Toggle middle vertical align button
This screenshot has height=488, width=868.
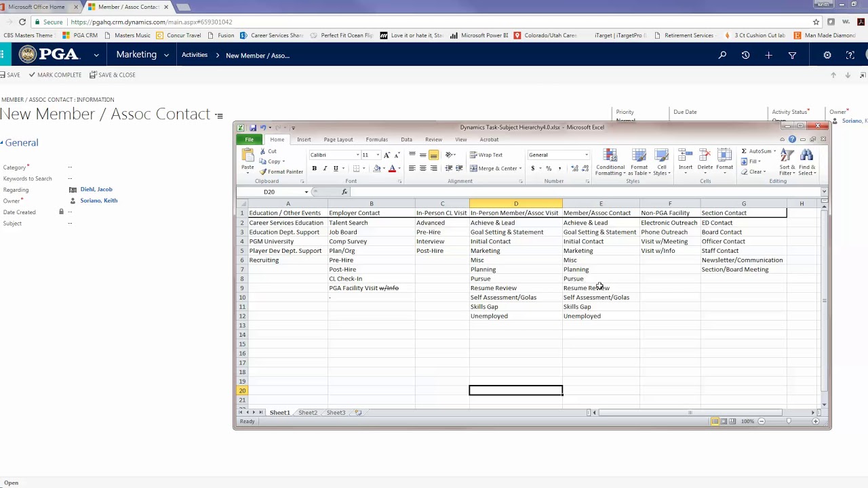(x=422, y=155)
